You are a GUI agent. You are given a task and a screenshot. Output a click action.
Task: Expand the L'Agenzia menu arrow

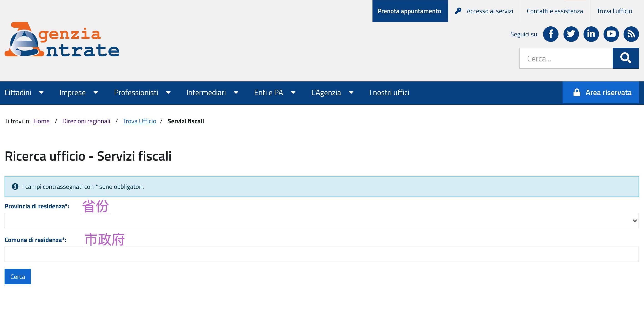[x=351, y=93]
